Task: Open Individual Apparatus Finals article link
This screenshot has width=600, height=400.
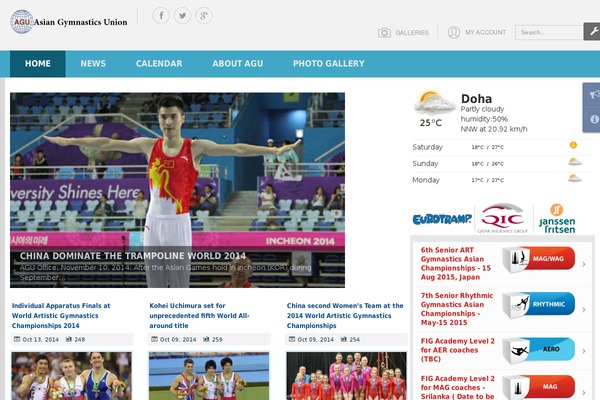Action: click(x=61, y=316)
